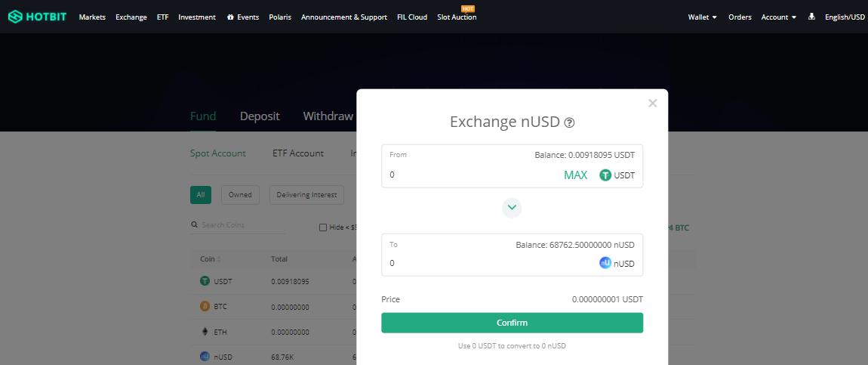Select the ETF Account tab
Image resolution: width=868 pixels, height=365 pixels.
[298, 153]
